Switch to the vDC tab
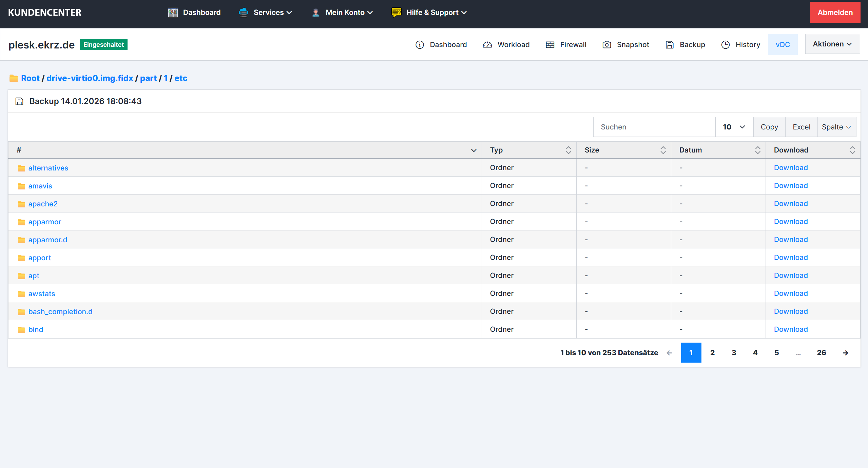This screenshot has width=868, height=468. click(783, 45)
